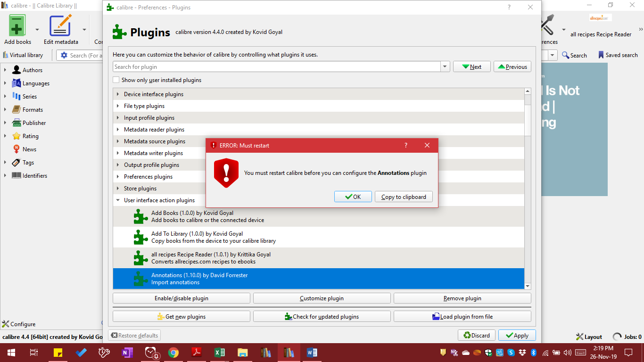
Task: Click Load plugin from file button
Action: coord(462,317)
